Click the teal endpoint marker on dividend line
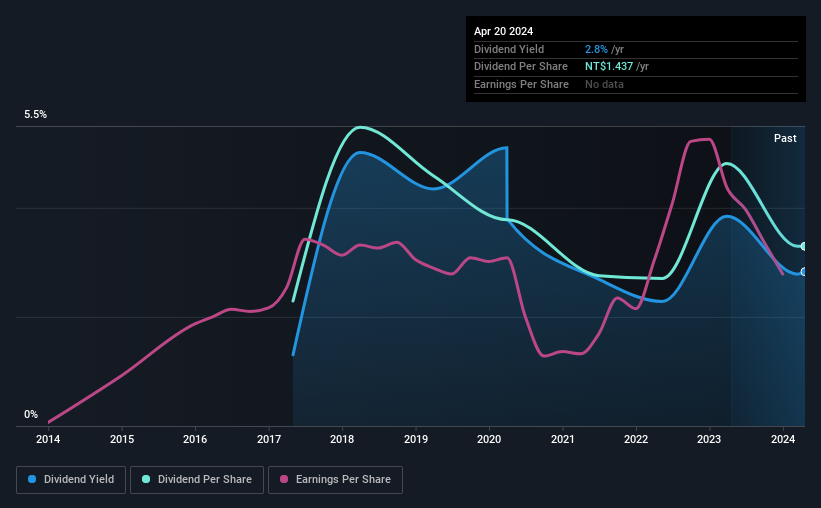The height and width of the screenshot is (508, 821). 803,246
